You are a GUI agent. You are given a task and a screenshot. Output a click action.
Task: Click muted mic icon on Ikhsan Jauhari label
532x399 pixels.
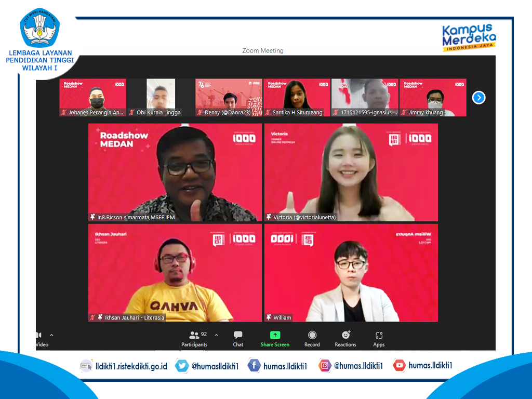click(92, 317)
